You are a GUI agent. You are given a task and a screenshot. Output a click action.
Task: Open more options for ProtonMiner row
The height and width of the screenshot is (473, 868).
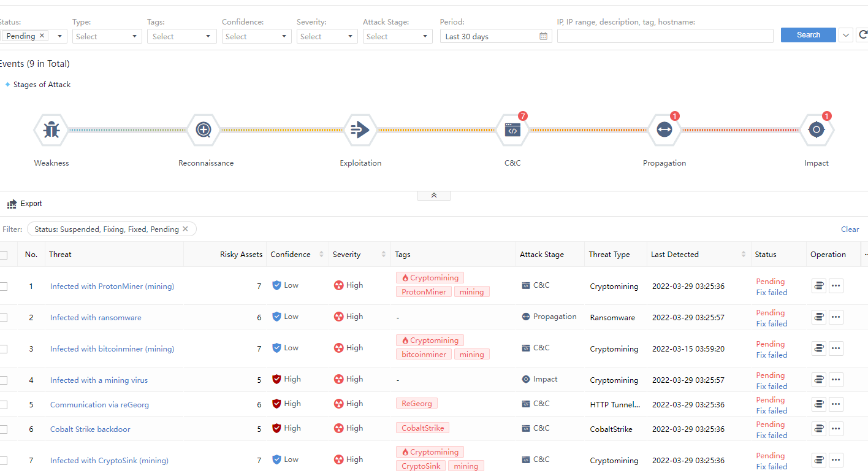(x=836, y=286)
